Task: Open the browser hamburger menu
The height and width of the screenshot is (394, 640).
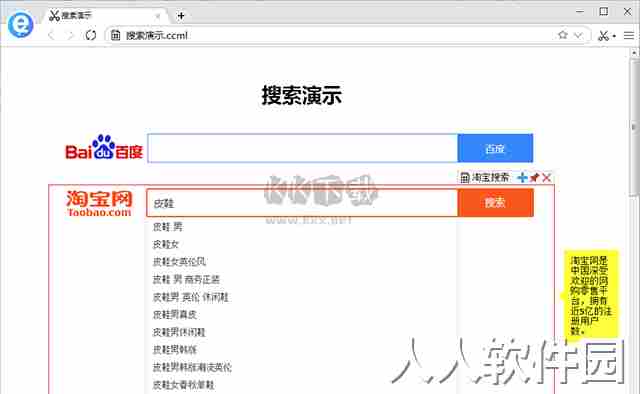Action: (629, 36)
